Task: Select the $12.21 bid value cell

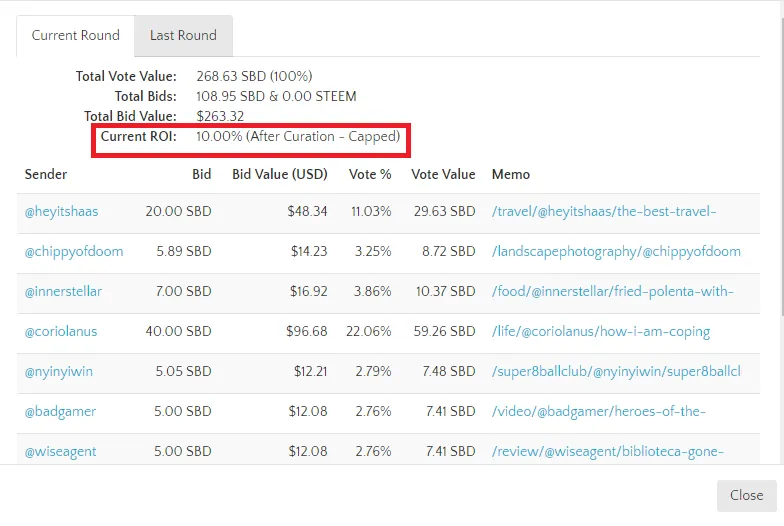Action: coord(310,372)
